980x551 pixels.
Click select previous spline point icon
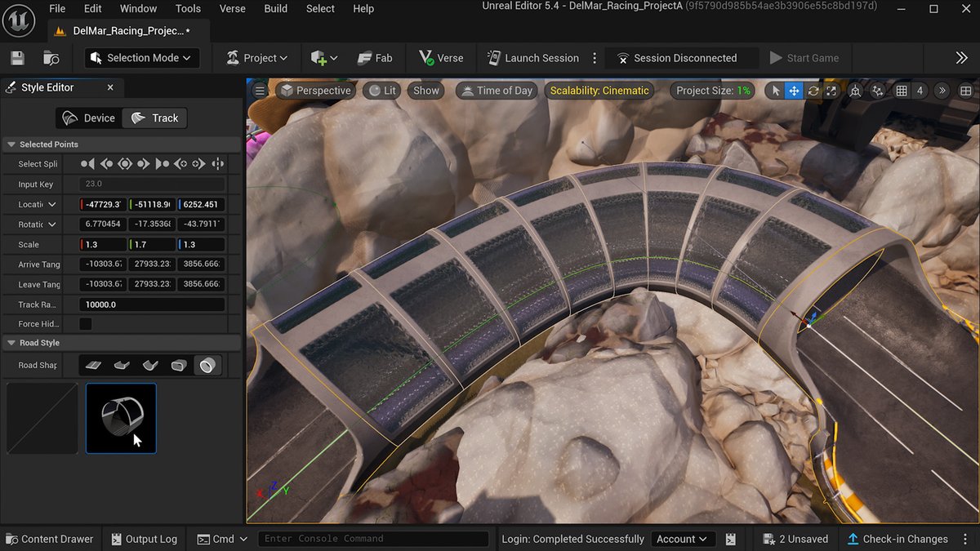coord(106,164)
